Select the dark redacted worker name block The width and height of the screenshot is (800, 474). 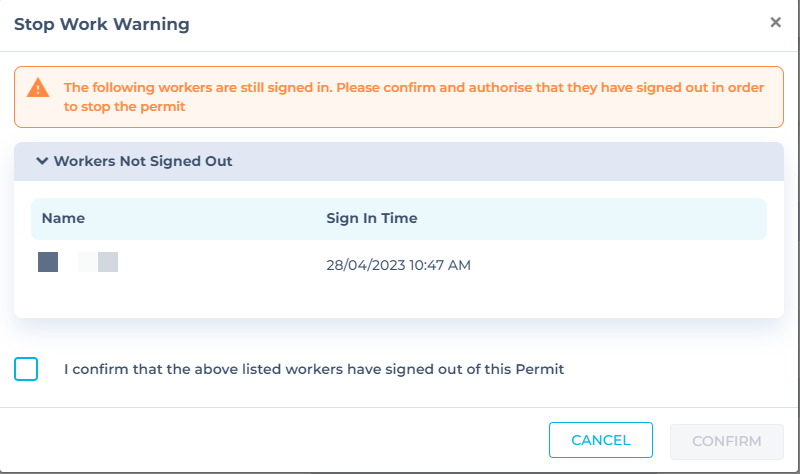point(48,263)
